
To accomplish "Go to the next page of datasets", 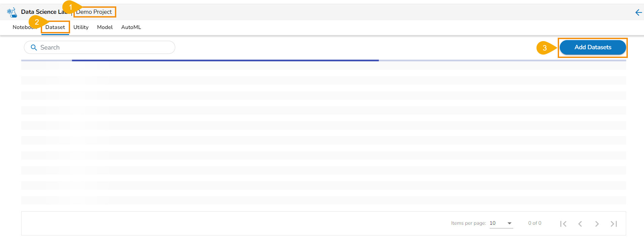I will pos(597,224).
